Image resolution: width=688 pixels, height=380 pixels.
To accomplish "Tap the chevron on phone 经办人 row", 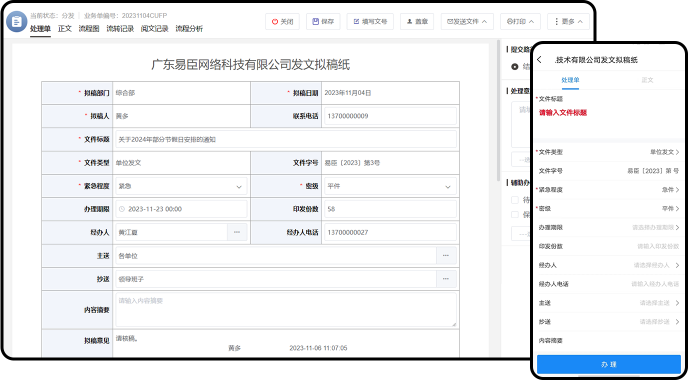I will tap(678, 265).
